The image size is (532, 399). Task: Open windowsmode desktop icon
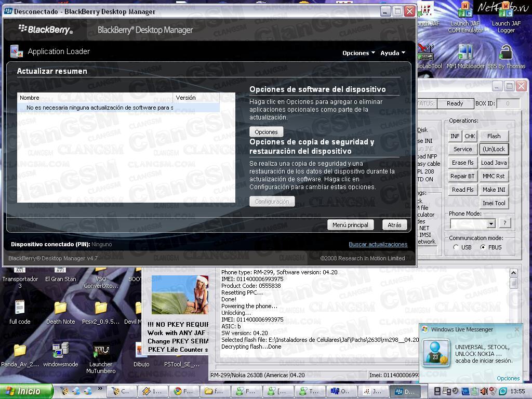coord(60,355)
